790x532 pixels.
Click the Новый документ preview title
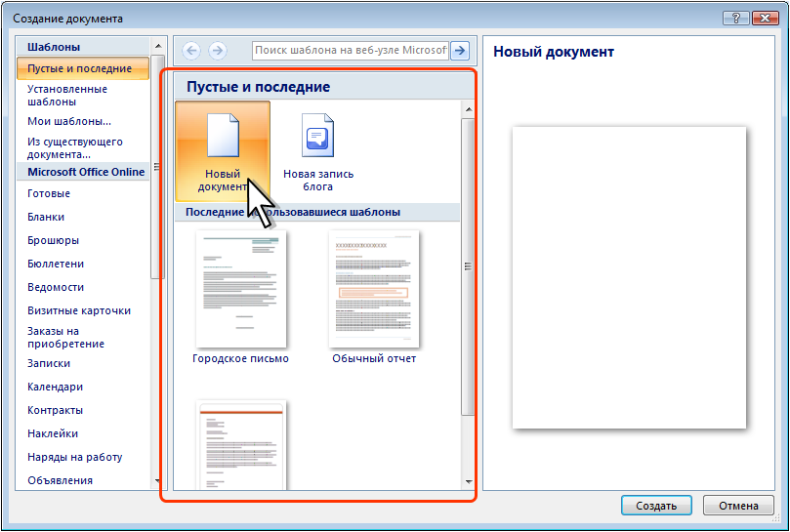(554, 52)
